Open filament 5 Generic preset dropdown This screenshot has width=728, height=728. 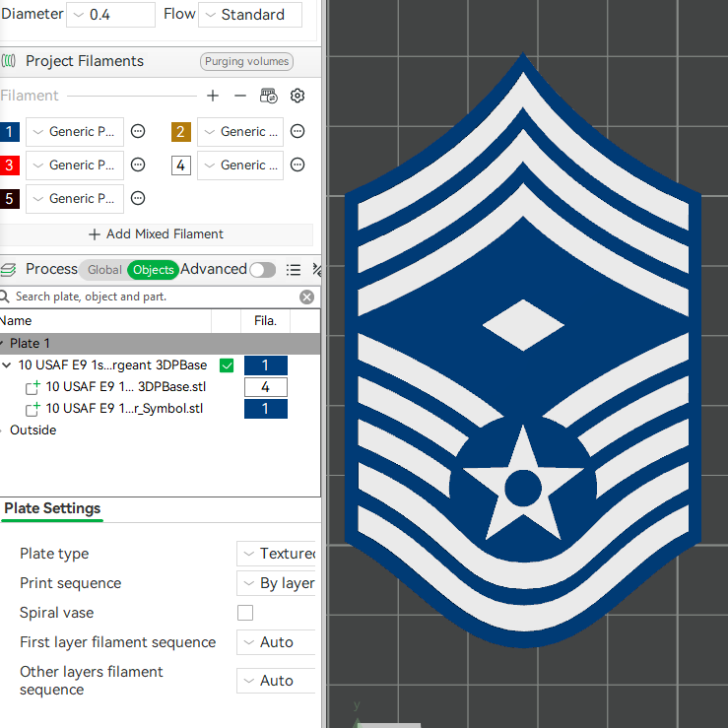point(75,199)
